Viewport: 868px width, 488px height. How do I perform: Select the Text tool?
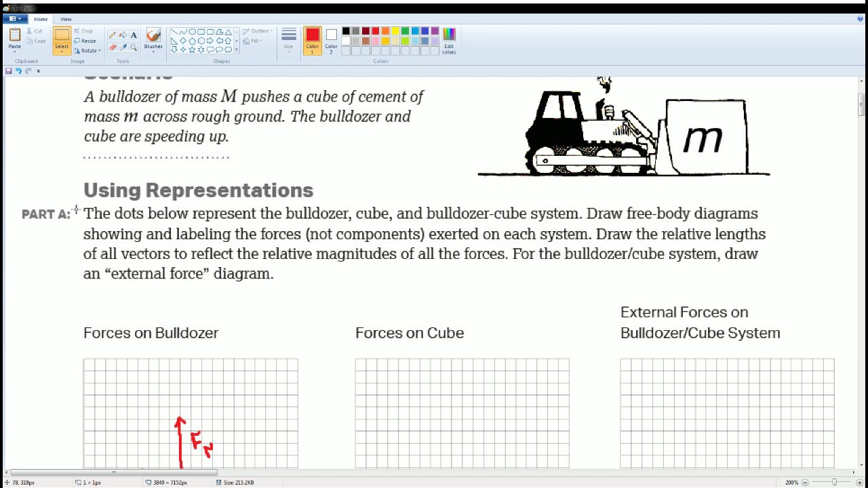click(134, 35)
